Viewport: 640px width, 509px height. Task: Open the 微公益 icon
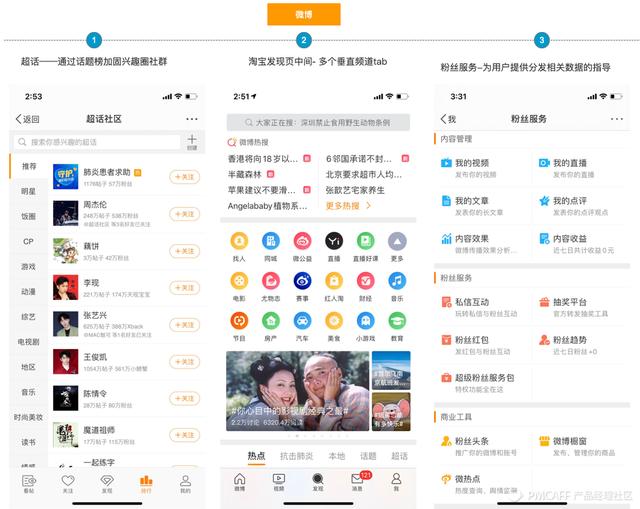pos(302,241)
